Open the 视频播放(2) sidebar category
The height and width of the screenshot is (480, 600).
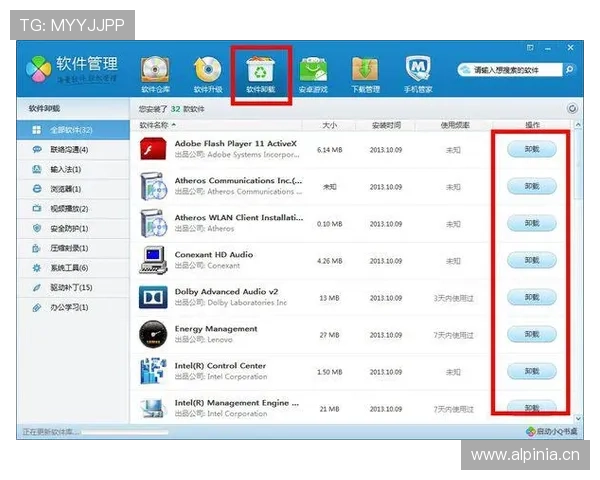click(68, 209)
